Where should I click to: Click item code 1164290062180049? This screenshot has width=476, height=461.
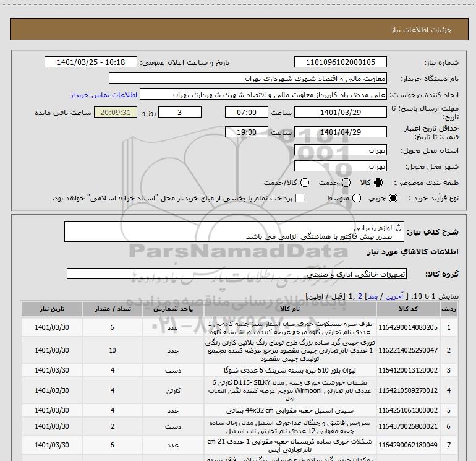408,445
